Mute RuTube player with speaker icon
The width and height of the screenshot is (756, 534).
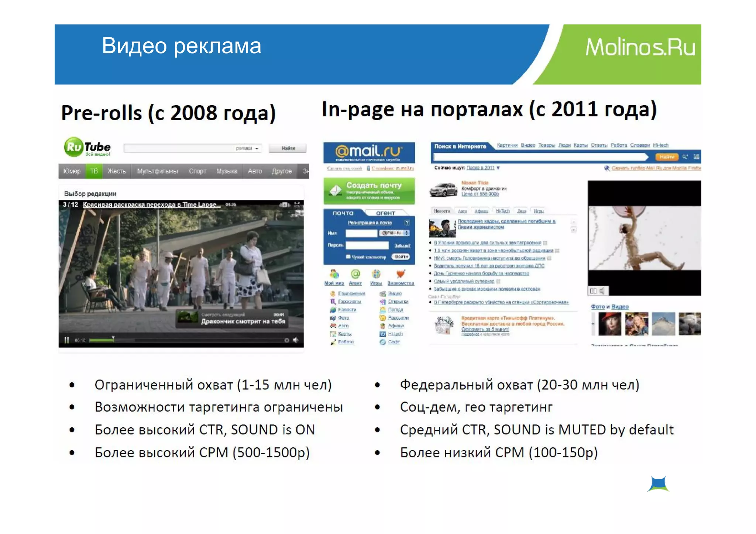[x=296, y=340]
